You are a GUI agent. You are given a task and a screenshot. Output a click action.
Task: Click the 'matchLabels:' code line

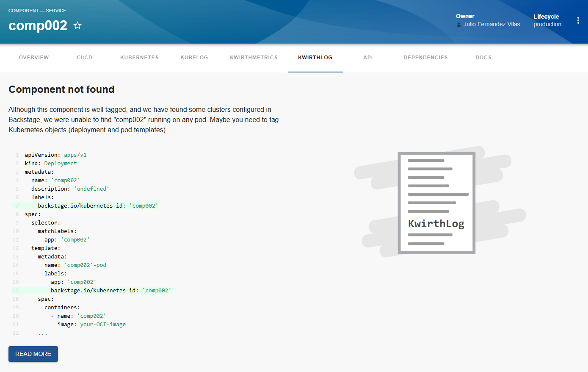[x=57, y=231]
